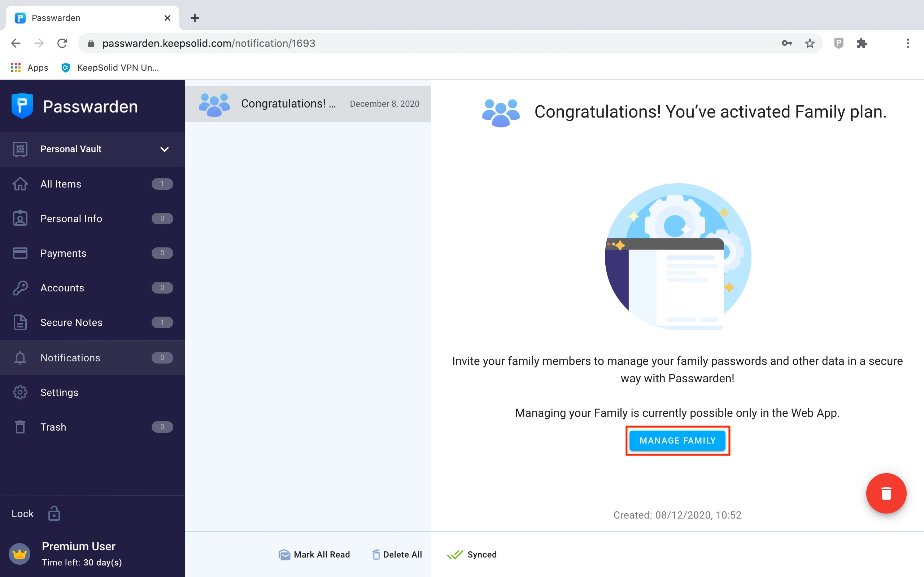Open Chrome three-dot menu

click(908, 43)
